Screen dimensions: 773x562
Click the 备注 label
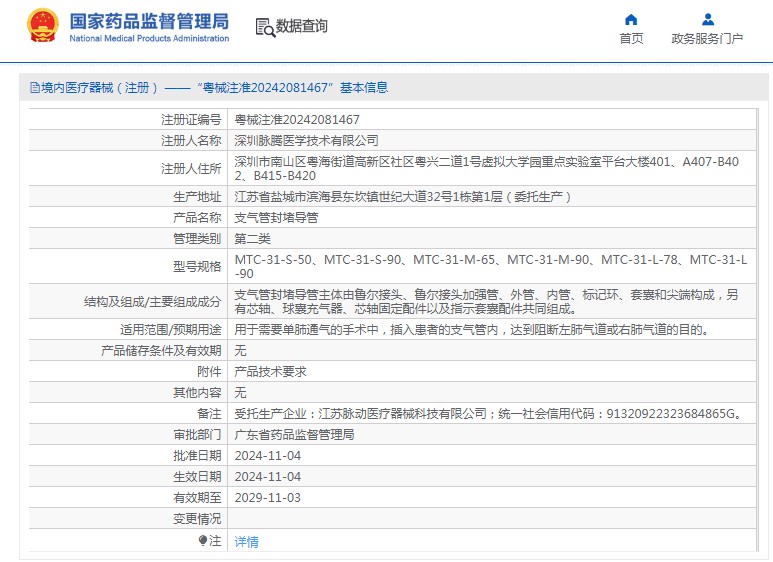209,414
